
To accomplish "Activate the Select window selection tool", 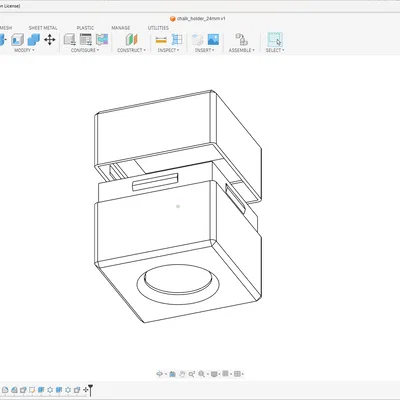I will point(275,39).
